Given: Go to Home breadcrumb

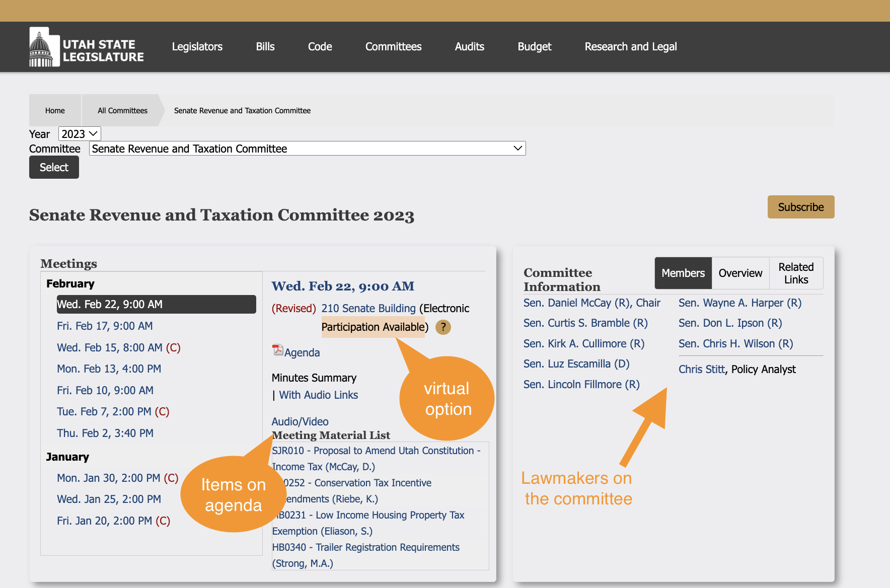Looking at the screenshot, I should 55,110.
